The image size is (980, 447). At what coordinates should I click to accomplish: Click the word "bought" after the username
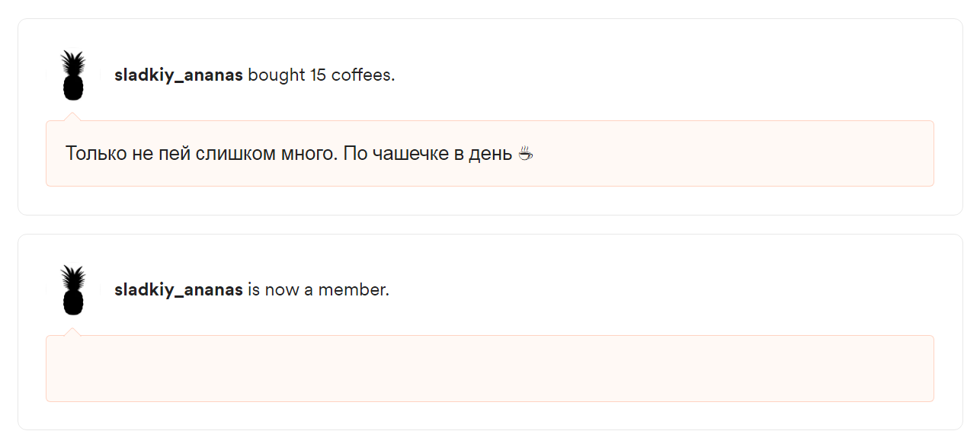(276, 75)
